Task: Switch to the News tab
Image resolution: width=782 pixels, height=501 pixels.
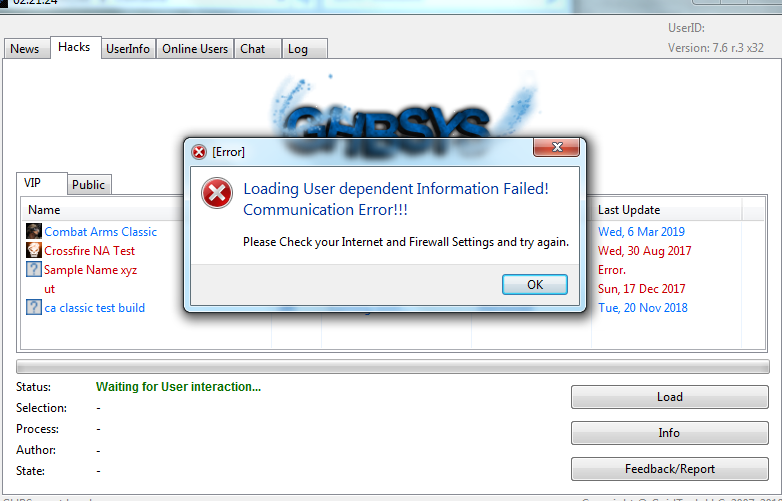Action: (24, 49)
